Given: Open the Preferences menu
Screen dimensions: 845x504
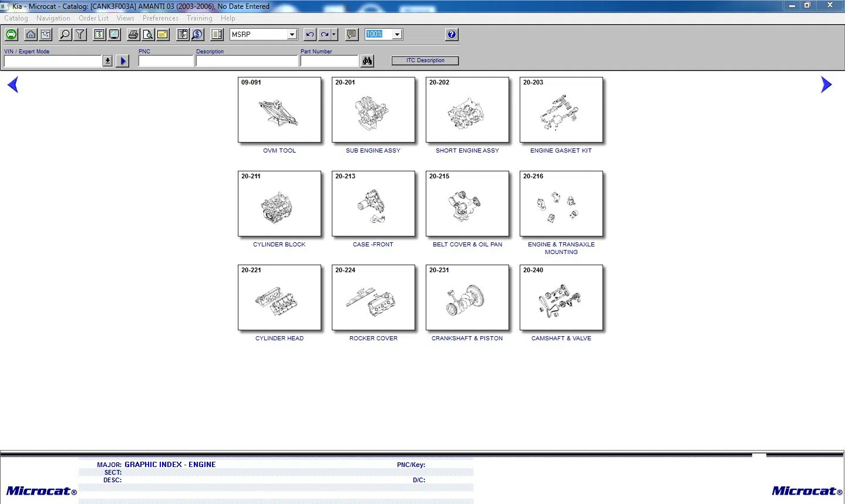Looking at the screenshot, I should tap(160, 18).
